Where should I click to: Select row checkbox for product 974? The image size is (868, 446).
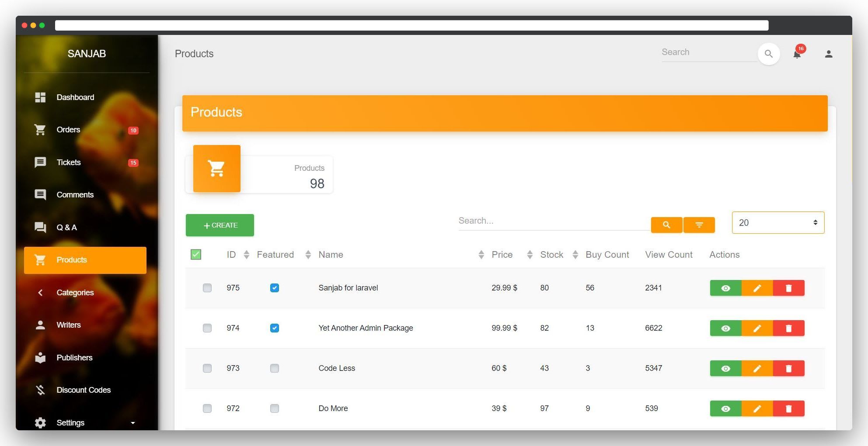(x=207, y=328)
